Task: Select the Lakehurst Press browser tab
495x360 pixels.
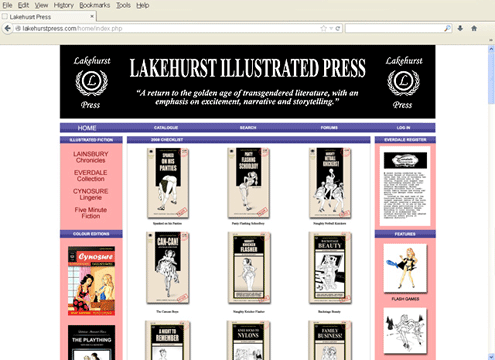Action: click(x=48, y=16)
